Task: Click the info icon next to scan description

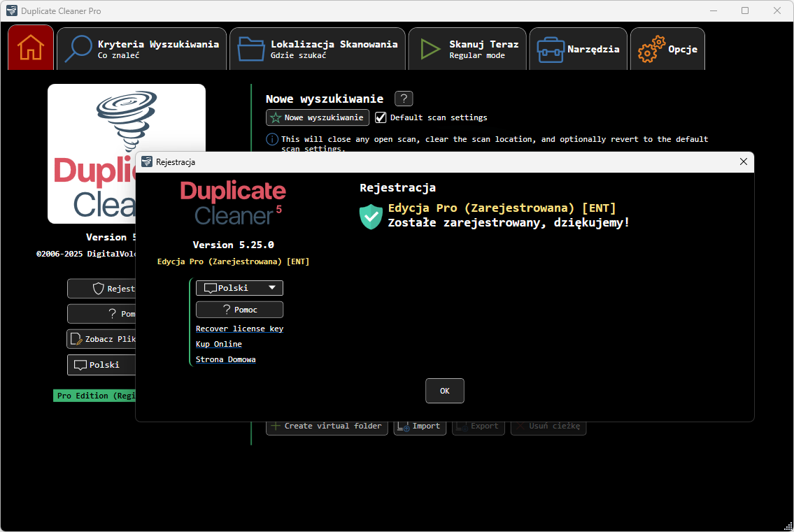Action: pos(272,139)
